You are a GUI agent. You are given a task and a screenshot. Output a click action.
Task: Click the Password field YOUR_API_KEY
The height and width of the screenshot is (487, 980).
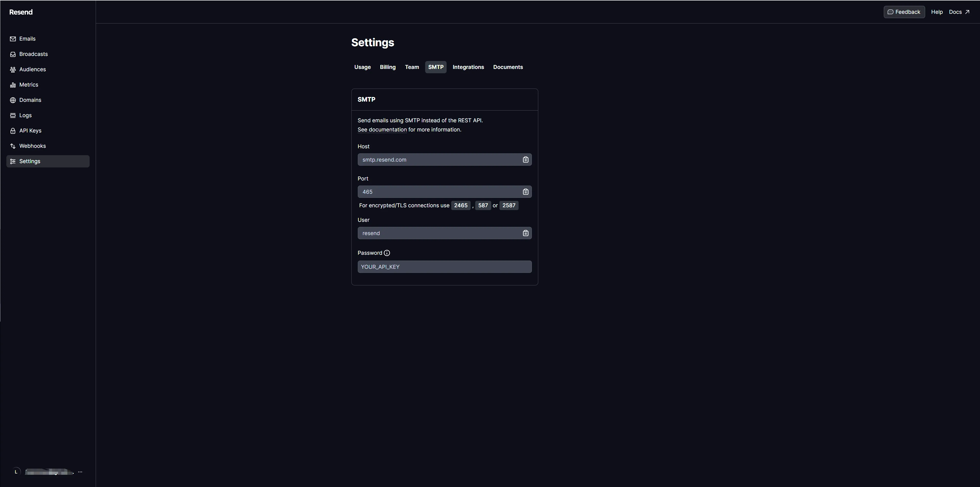click(x=444, y=267)
